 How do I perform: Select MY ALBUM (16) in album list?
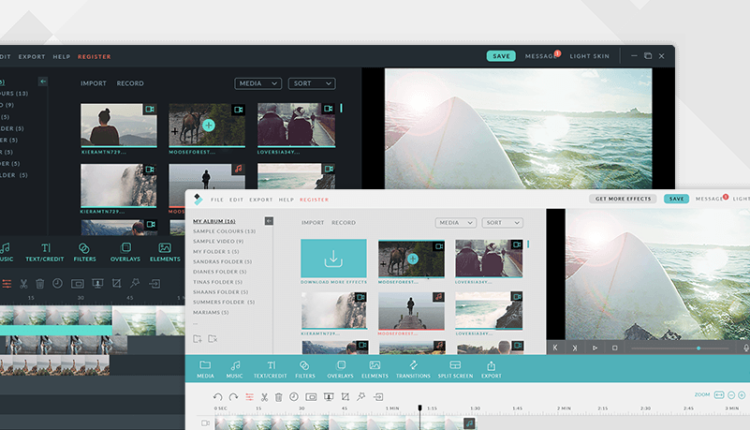[x=214, y=221]
